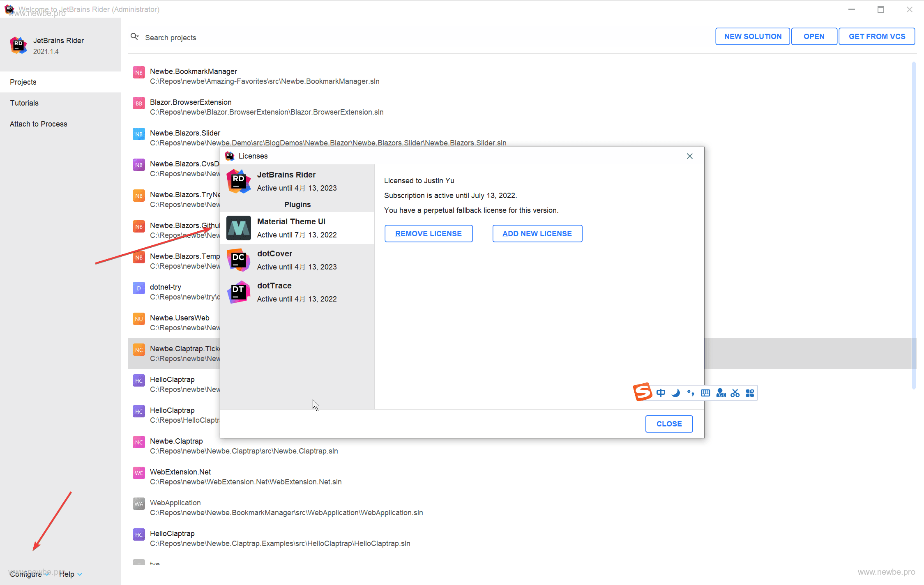Click the project list vertical scrollbar

(914, 224)
